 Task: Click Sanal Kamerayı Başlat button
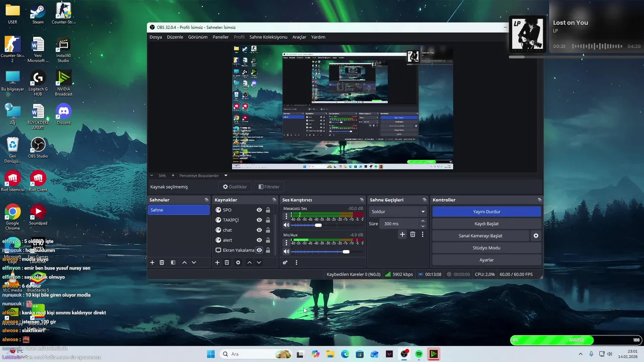click(x=480, y=236)
